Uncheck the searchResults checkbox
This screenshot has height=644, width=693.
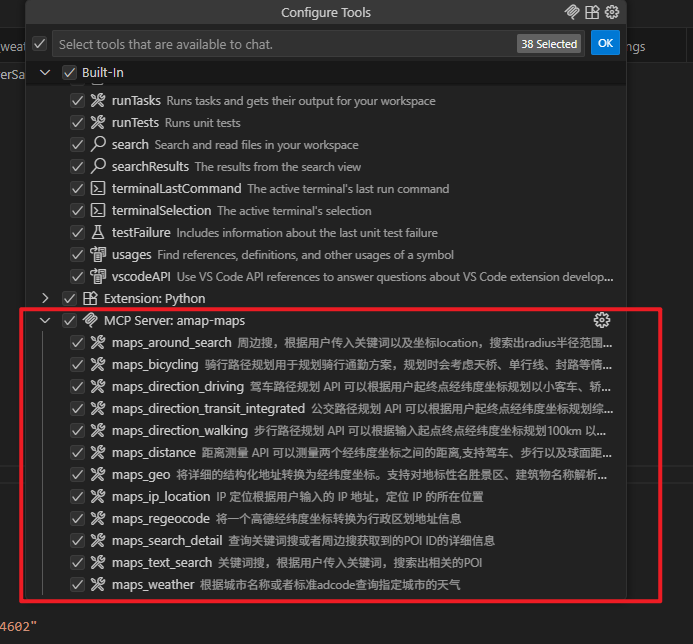point(77,167)
